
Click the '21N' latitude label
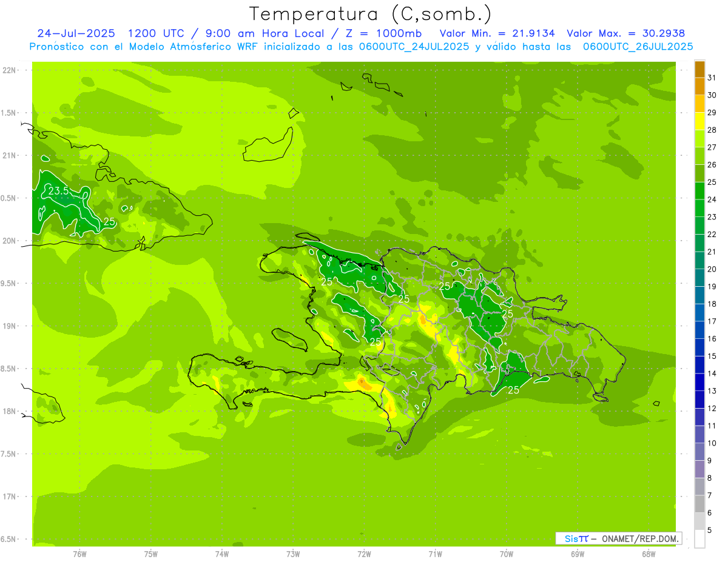point(9,155)
